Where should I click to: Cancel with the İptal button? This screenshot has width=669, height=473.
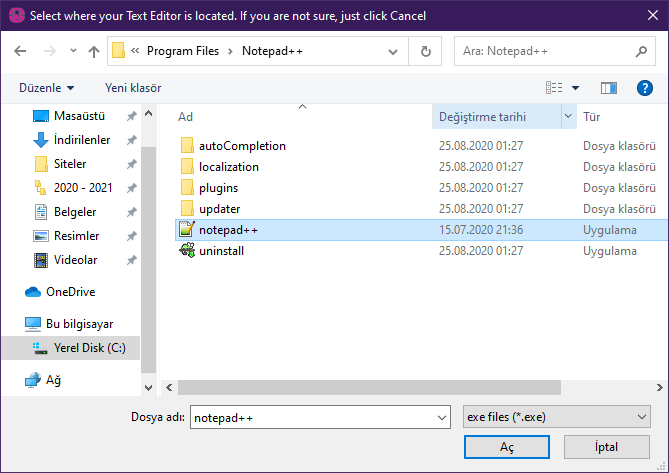[x=606, y=447]
